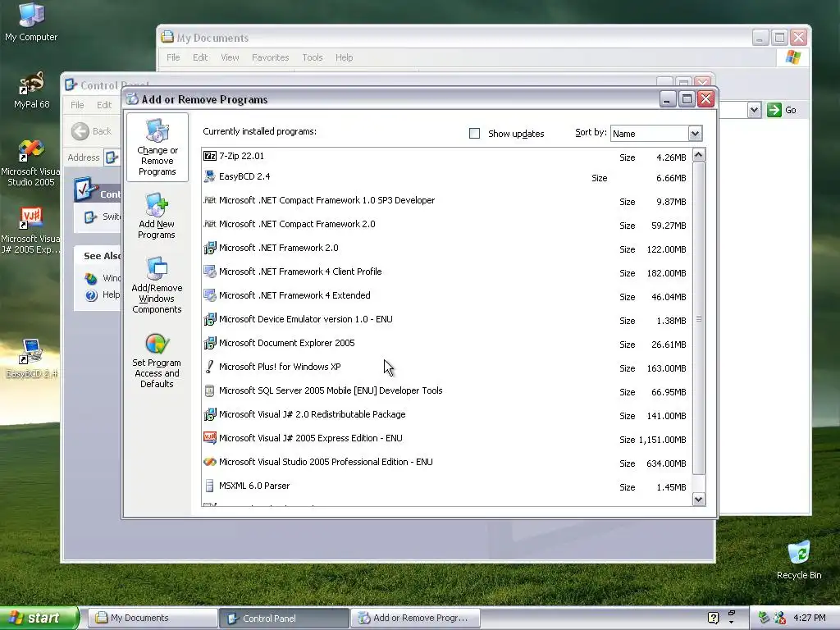Click the Windows Start button
This screenshot has width=840, height=630.
pyautogui.click(x=39, y=619)
